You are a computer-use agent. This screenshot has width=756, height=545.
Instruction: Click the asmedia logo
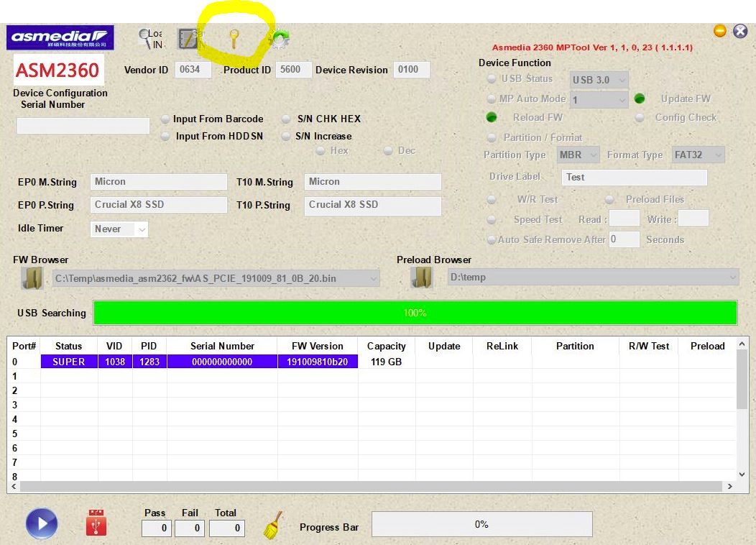coord(60,37)
